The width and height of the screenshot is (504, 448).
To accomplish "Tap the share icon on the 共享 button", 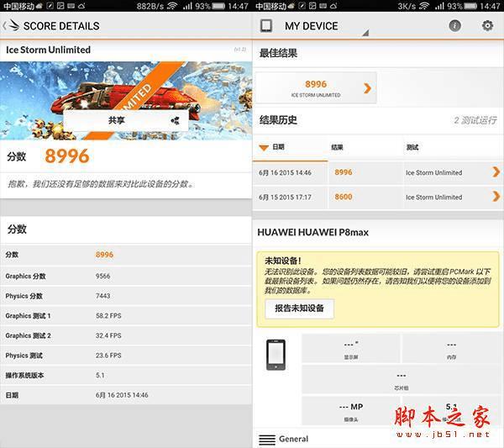I will [176, 120].
